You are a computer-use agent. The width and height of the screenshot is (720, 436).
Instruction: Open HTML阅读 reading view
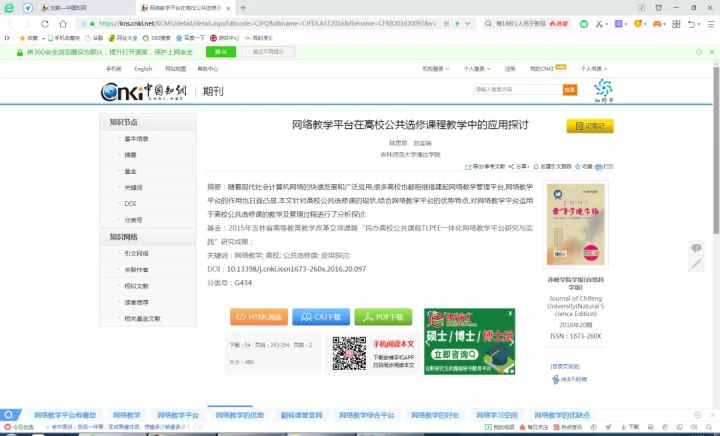256,316
